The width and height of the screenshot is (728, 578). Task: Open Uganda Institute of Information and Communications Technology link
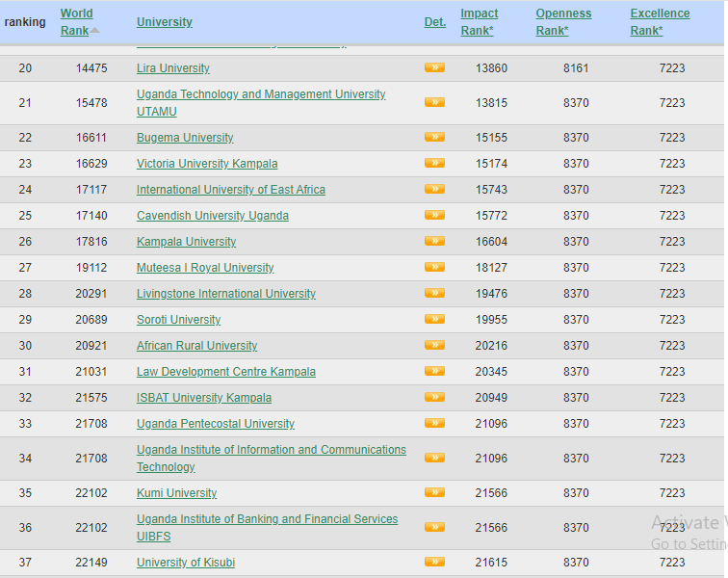272,459
